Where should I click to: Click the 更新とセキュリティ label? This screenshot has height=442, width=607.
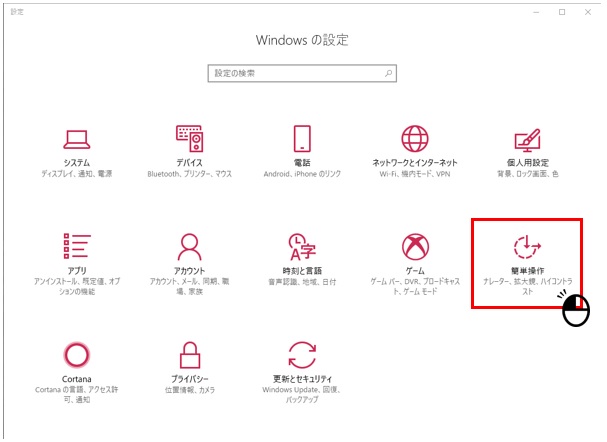(x=302, y=379)
